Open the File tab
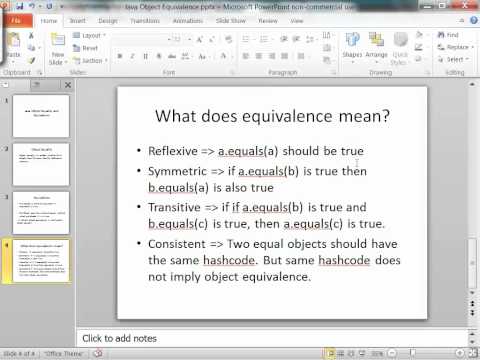This screenshot has height=360, width=480. click(17, 20)
